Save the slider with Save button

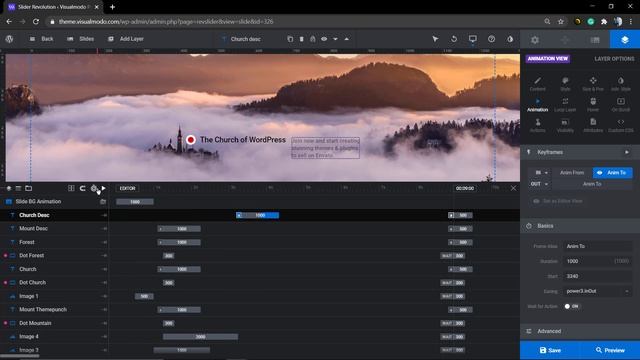pyautogui.click(x=550, y=350)
